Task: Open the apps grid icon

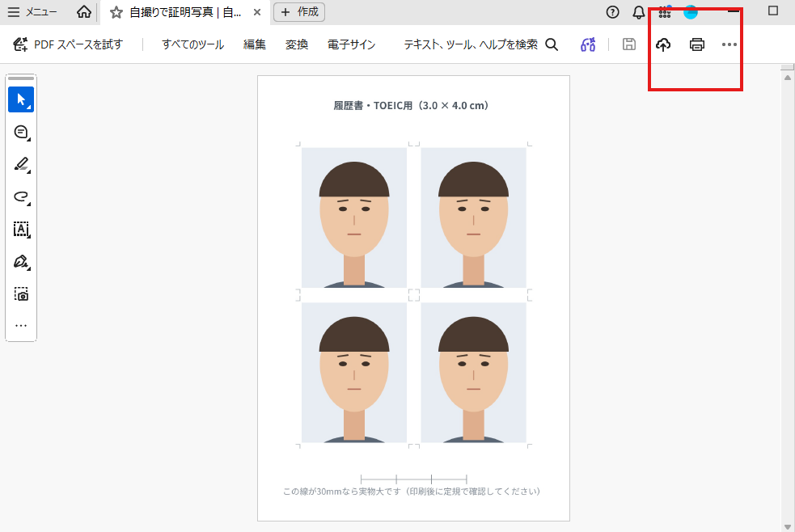Action: coord(665,12)
